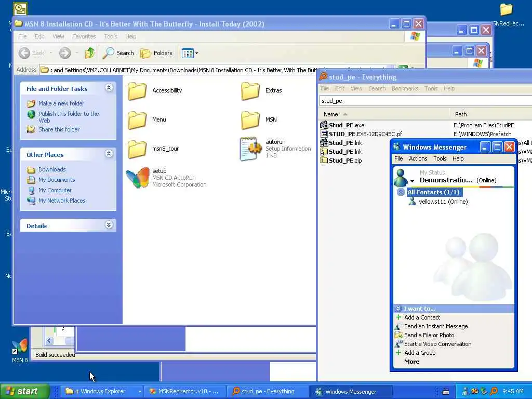Open My Computer under Other Places
Image resolution: width=532 pixels, height=399 pixels.
coord(55,190)
